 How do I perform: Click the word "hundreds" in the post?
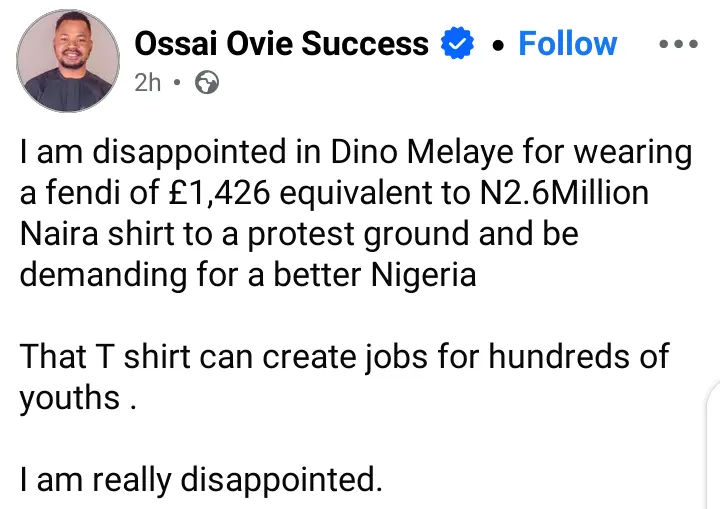(534, 355)
